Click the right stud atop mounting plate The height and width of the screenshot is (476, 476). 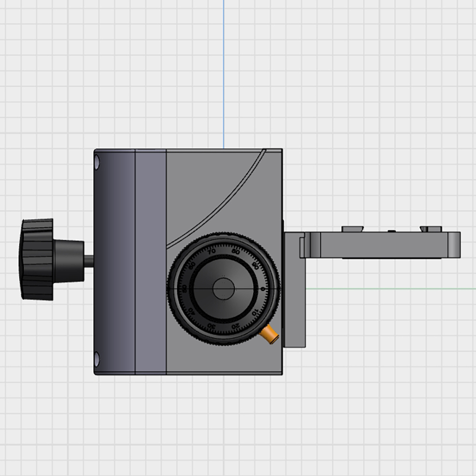point(430,229)
